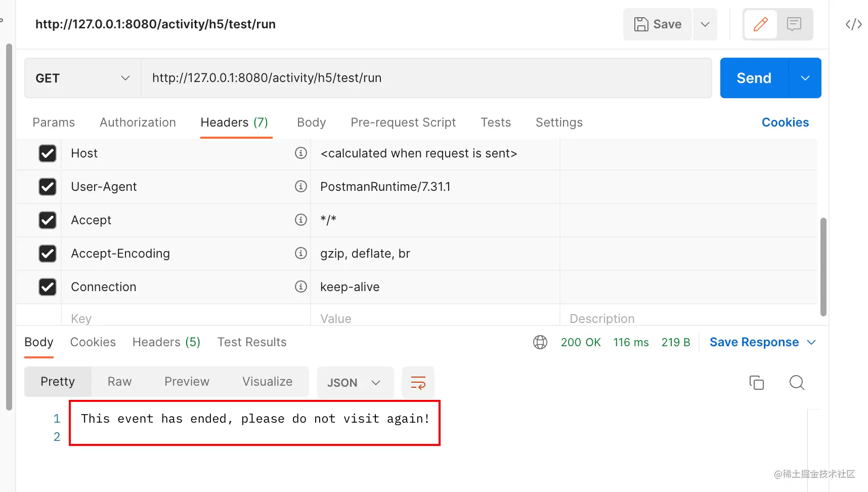Viewport: 868px width, 492px height.
Task: Click info icon for Connection header
Action: pyautogui.click(x=301, y=286)
